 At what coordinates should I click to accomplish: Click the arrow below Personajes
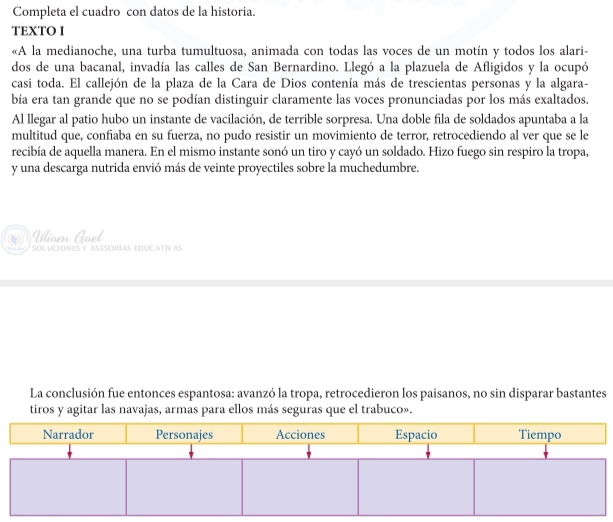[190, 450]
